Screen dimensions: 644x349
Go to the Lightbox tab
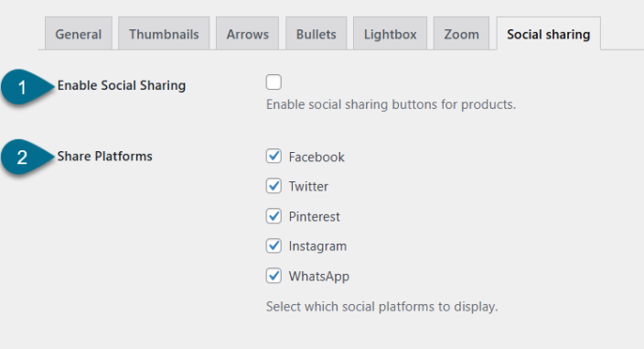click(x=391, y=34)
